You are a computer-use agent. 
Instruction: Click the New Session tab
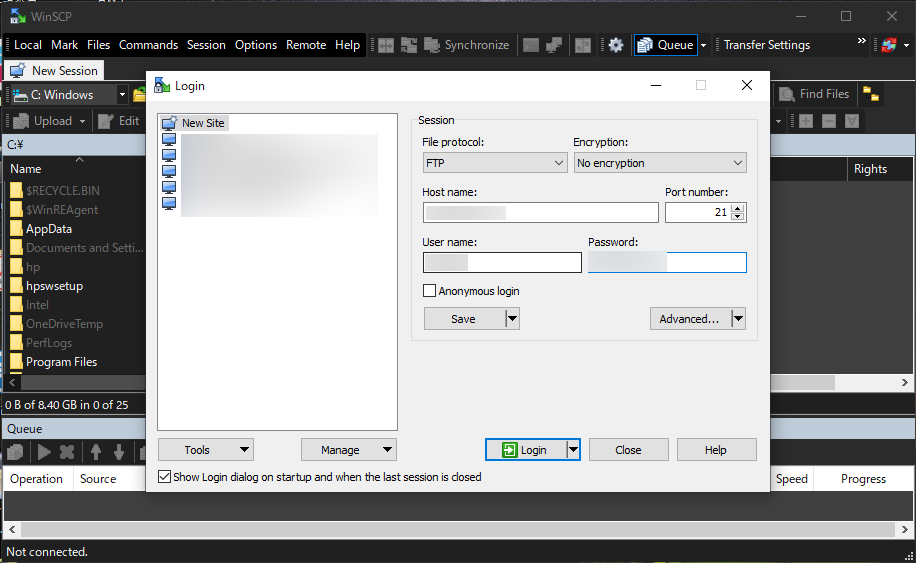54,71
